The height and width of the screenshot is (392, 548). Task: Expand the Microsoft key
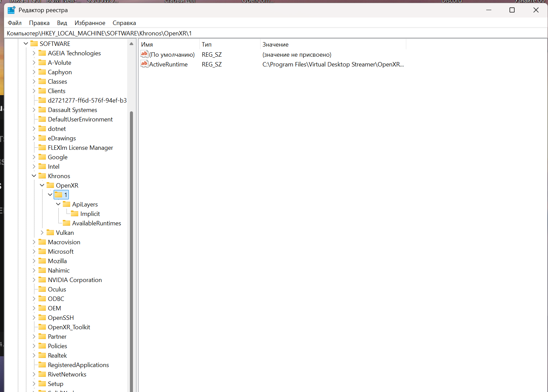tap(34, 251)
